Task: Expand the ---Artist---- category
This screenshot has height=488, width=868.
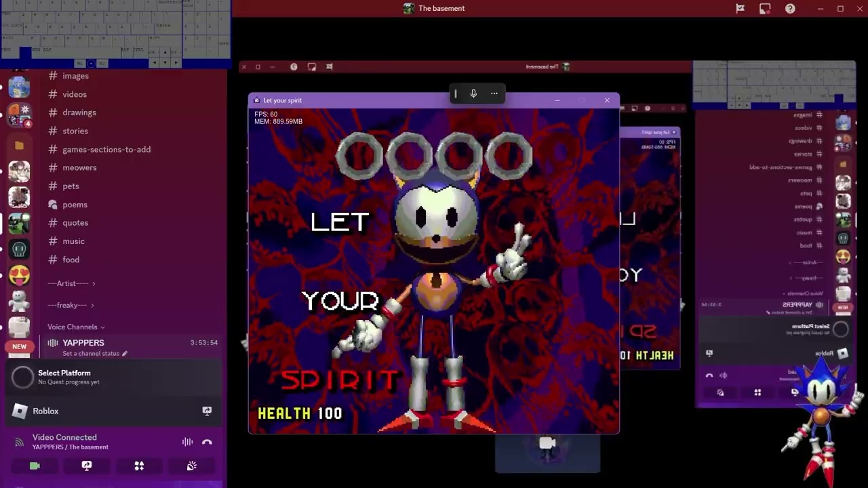Action: click(72, 283)
